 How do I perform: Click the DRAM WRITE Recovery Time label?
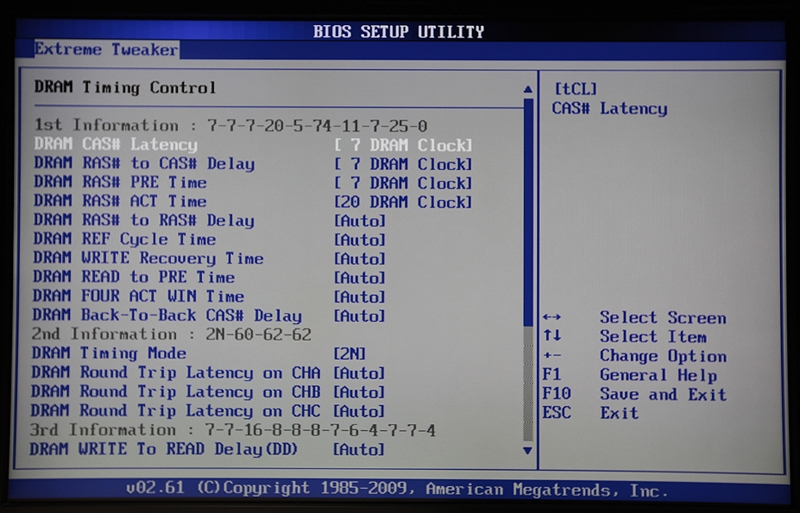[148, 258]
